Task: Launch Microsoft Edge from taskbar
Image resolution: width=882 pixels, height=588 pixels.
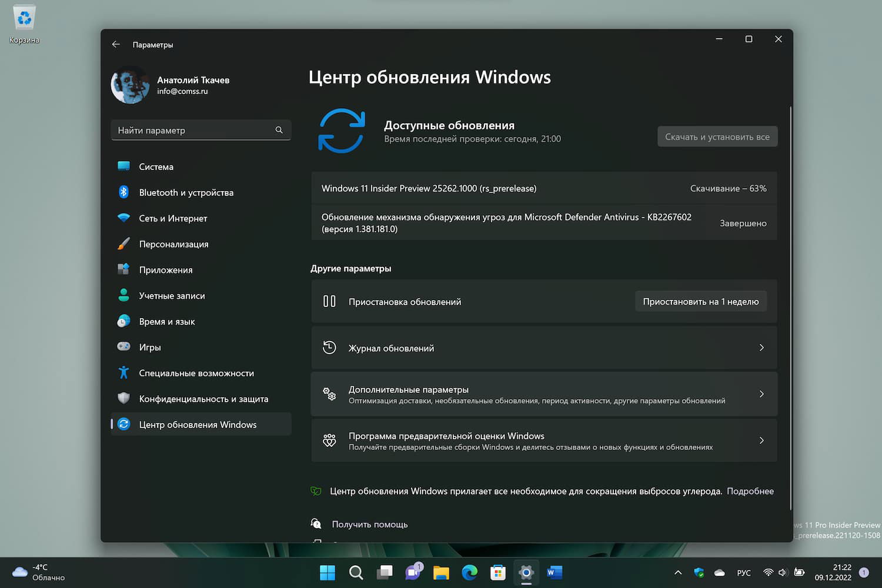Action: pos(470,572)
